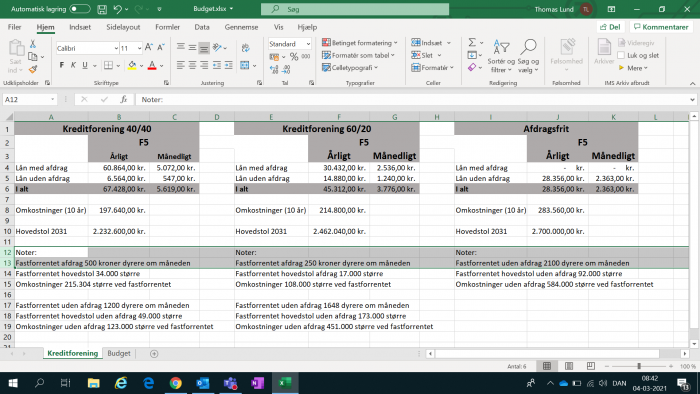
Task: Click the merge and center icon
Action: click(x=245, y=66)
